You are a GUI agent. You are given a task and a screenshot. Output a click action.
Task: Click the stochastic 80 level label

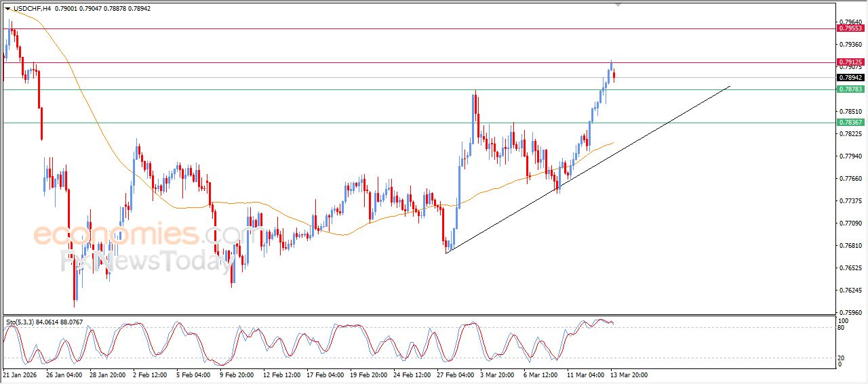pyautogui.click(x=842, y=328)
